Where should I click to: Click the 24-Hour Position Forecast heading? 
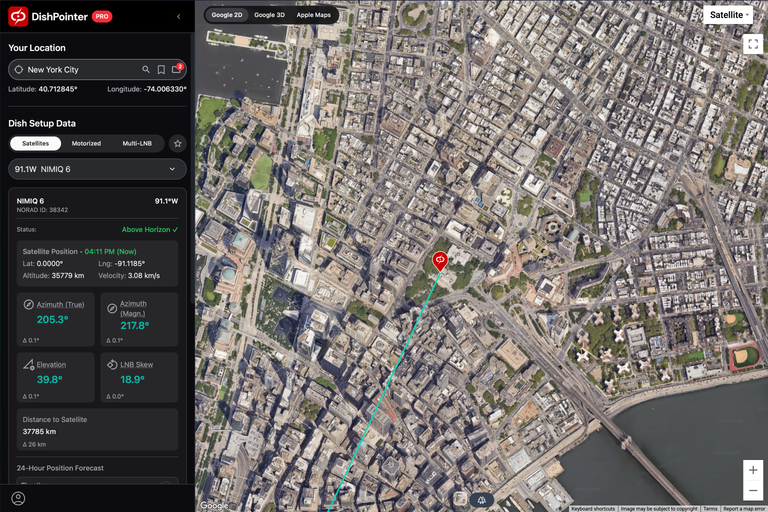60,468
